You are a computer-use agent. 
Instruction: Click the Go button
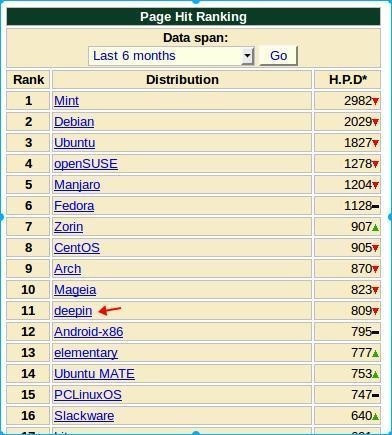(278, 56)
